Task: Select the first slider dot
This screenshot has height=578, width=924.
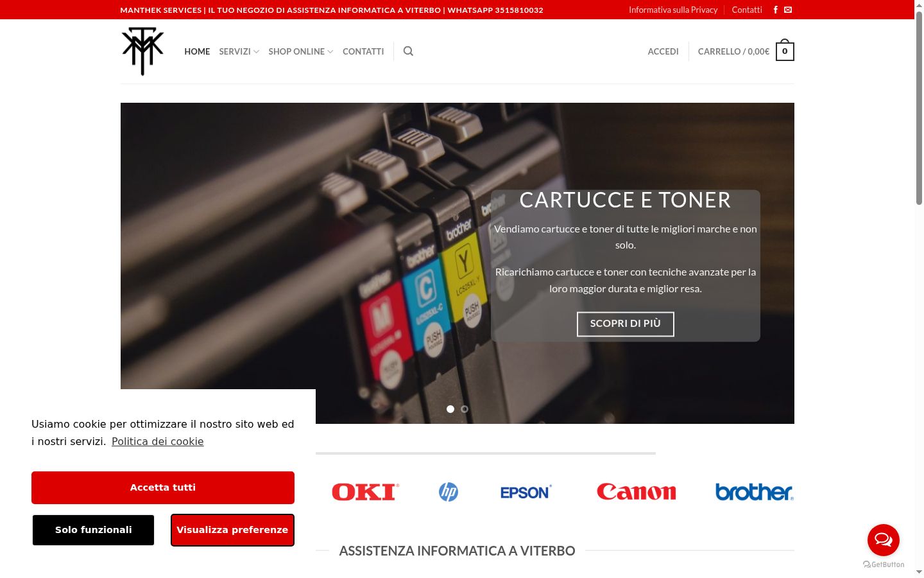Action: point(450,409)
